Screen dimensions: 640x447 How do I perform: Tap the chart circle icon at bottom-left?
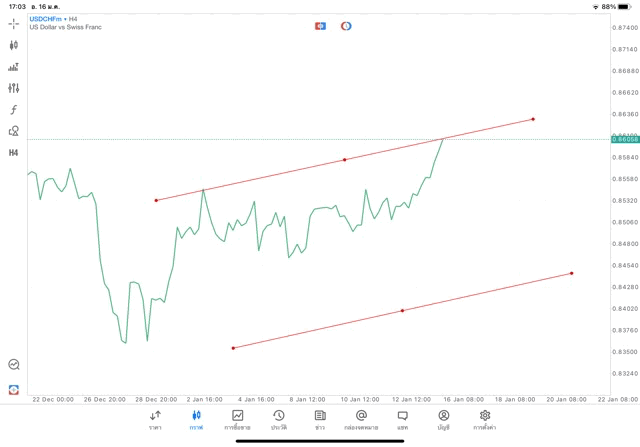14,365
